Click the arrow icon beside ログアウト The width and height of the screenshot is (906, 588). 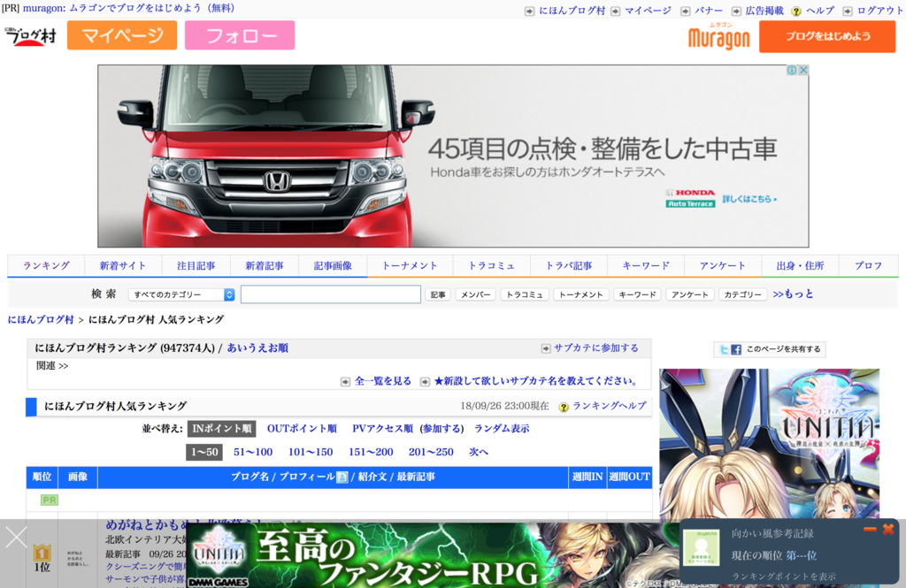847,11
